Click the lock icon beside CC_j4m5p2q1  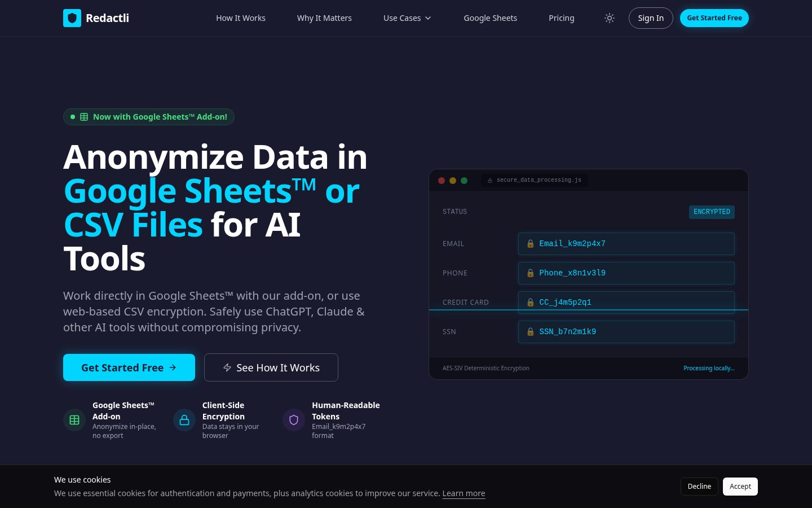[530, 303]
